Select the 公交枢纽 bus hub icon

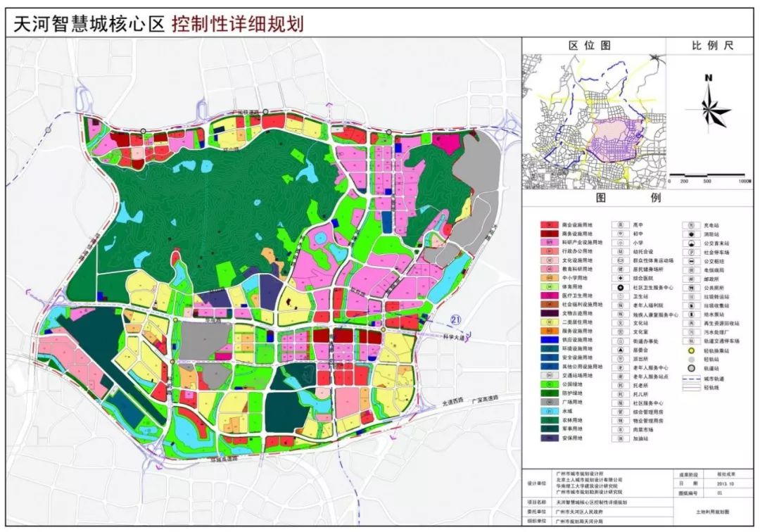click(691, 262)
